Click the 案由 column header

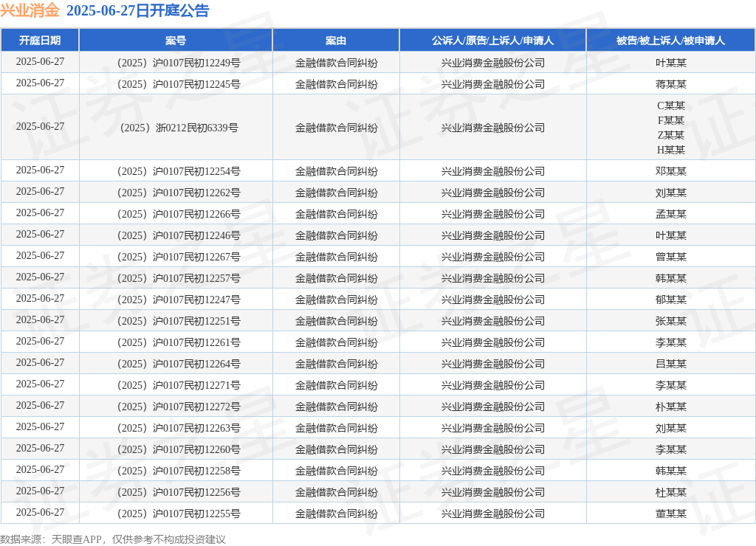click(x=336, y=41)
